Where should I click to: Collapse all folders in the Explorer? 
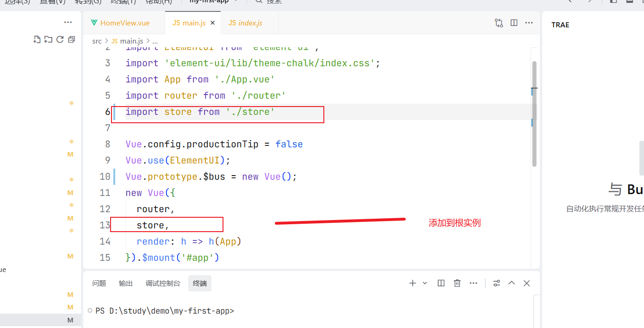tap(71, 39)
